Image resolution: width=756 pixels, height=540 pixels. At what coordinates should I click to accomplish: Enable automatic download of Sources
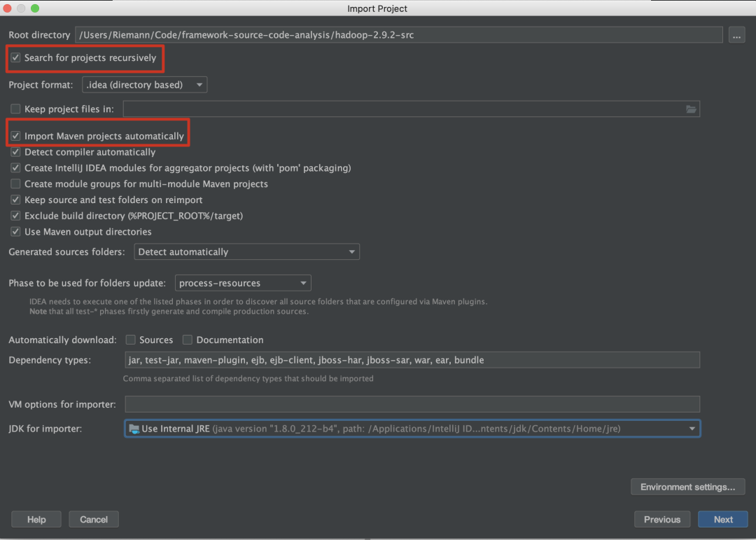131,340
